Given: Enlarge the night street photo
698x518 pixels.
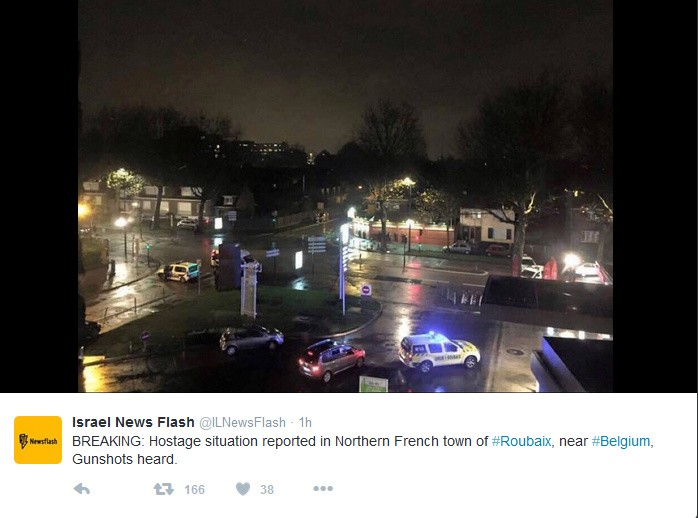Looking at the screenshot, I should pos(345,196).
